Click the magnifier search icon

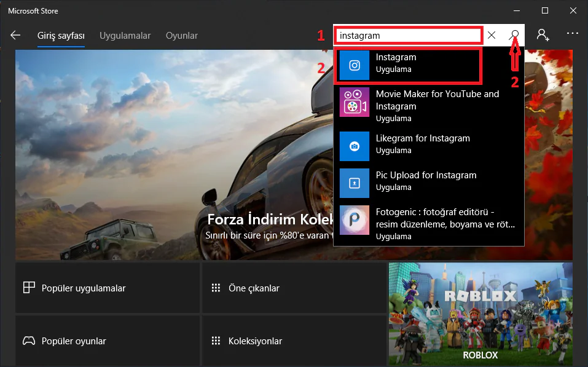[x=515, y=35]
